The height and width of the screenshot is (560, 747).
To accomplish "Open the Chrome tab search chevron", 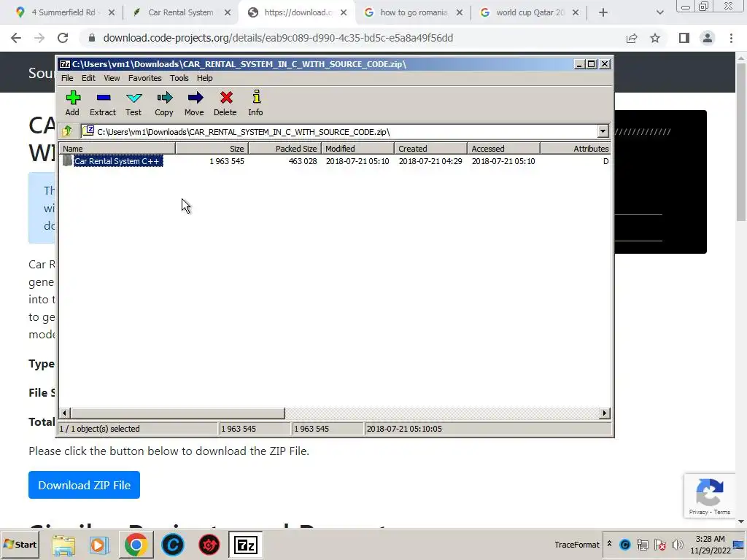I will point(659,12).
